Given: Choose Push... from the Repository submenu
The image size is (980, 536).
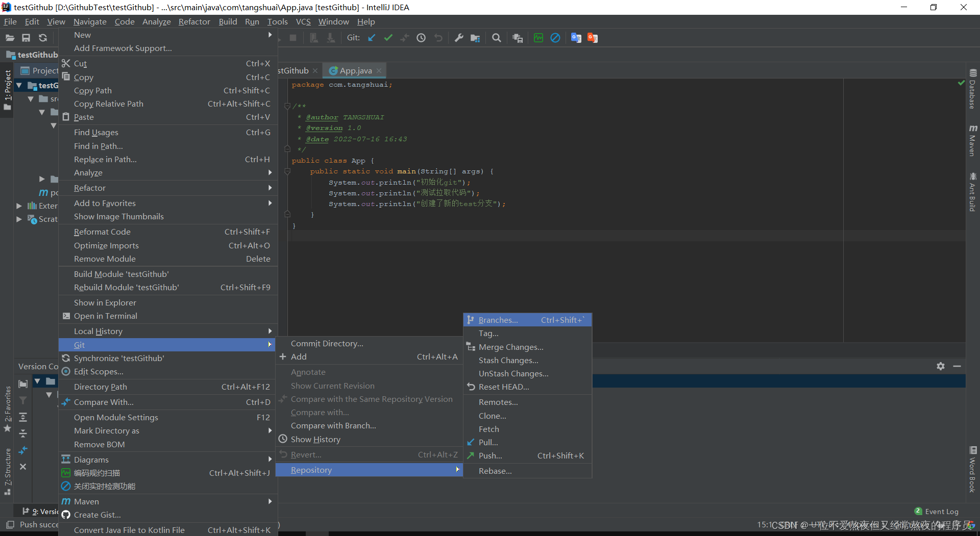Looking at the screenshot, I should pos(527,456).
